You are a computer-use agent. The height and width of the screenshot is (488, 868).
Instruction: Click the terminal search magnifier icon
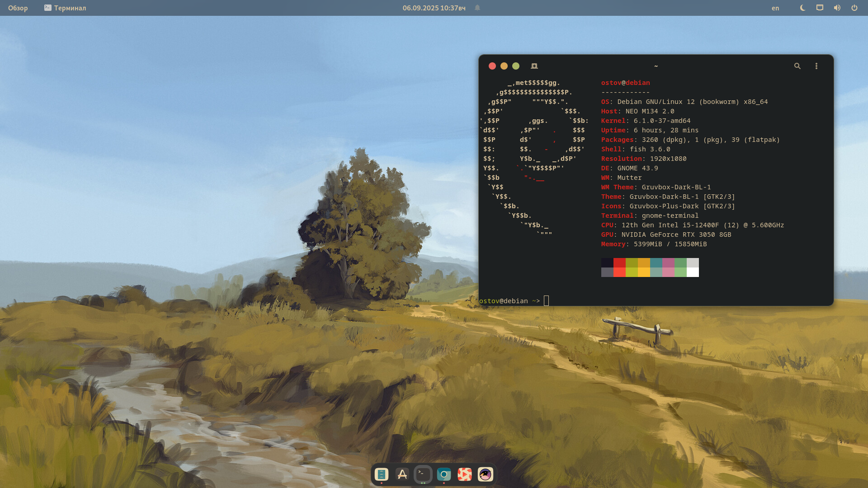pyautogui.click(x=797, y=66)
